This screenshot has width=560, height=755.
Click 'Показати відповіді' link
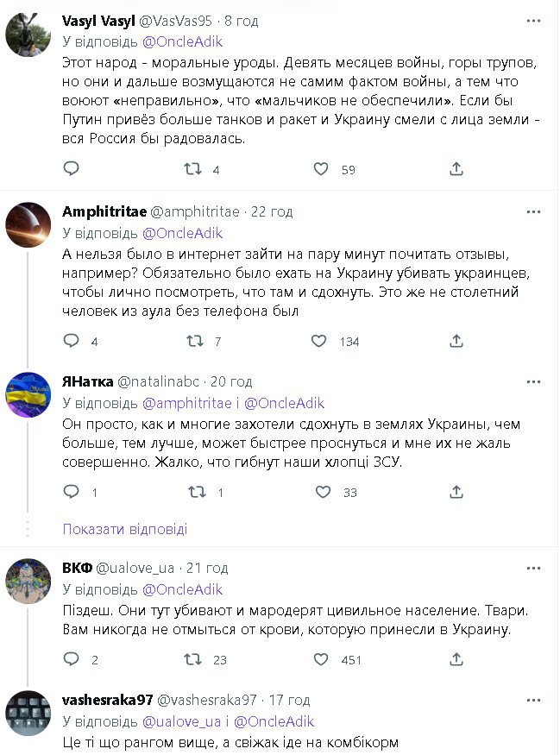point(124,529)
